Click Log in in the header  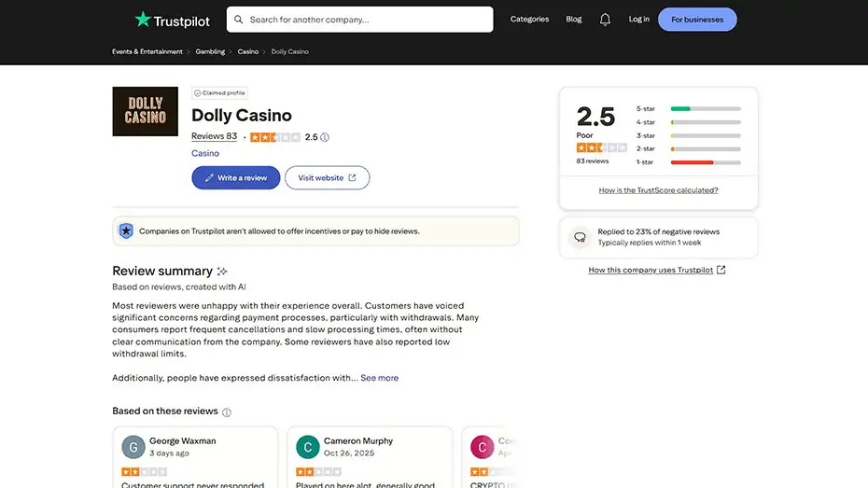click(x=638, y=20)
